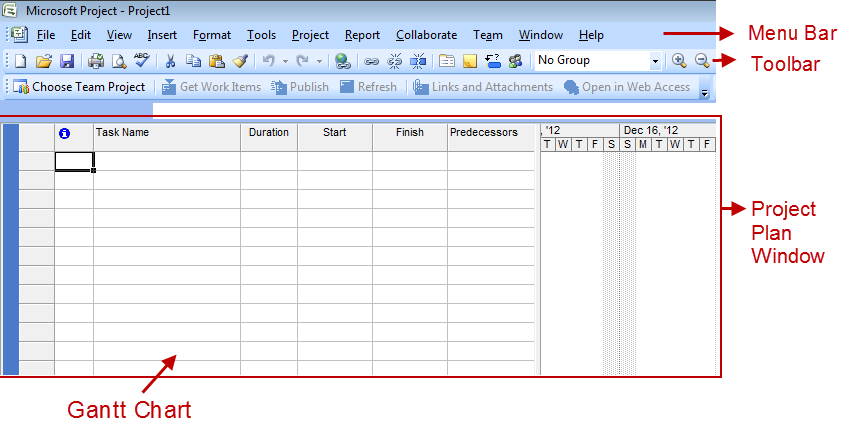The width and height of the screenshot is (867, 430).
Task: Click the Publish button
Action: point(300,87)
